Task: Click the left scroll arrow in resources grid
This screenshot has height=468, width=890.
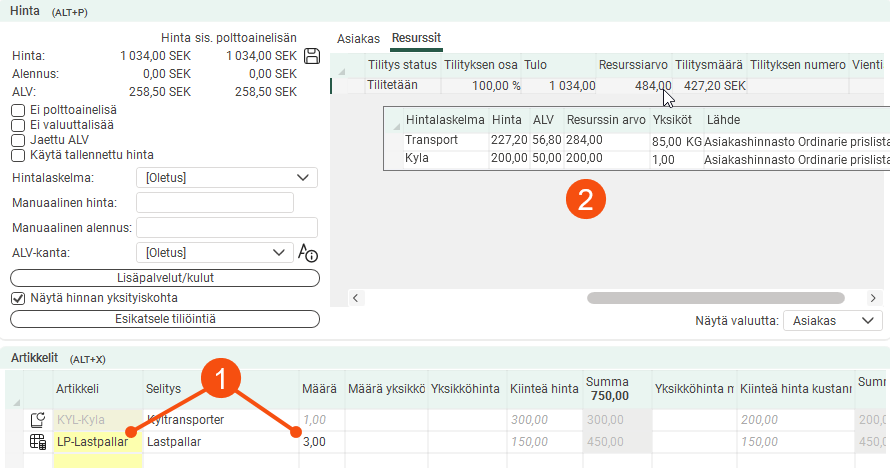Action: tap(357, 298)
